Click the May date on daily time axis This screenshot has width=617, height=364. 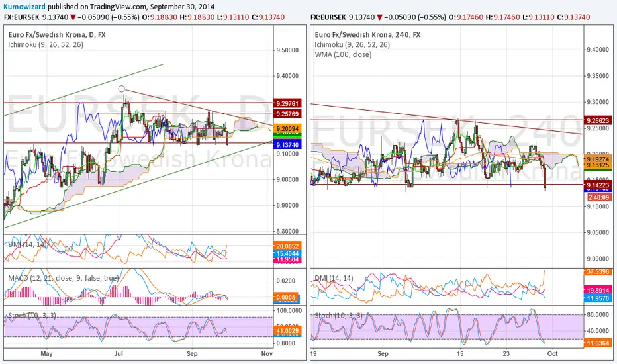(x=46, y=353)
